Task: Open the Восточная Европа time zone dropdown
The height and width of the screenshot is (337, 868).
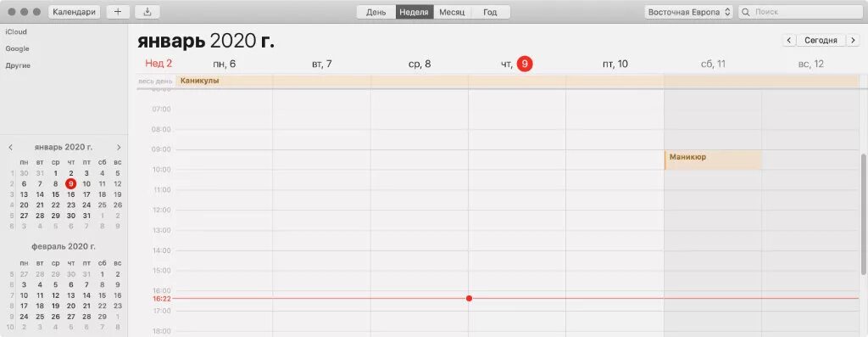Action: click(x=688, y=12)
